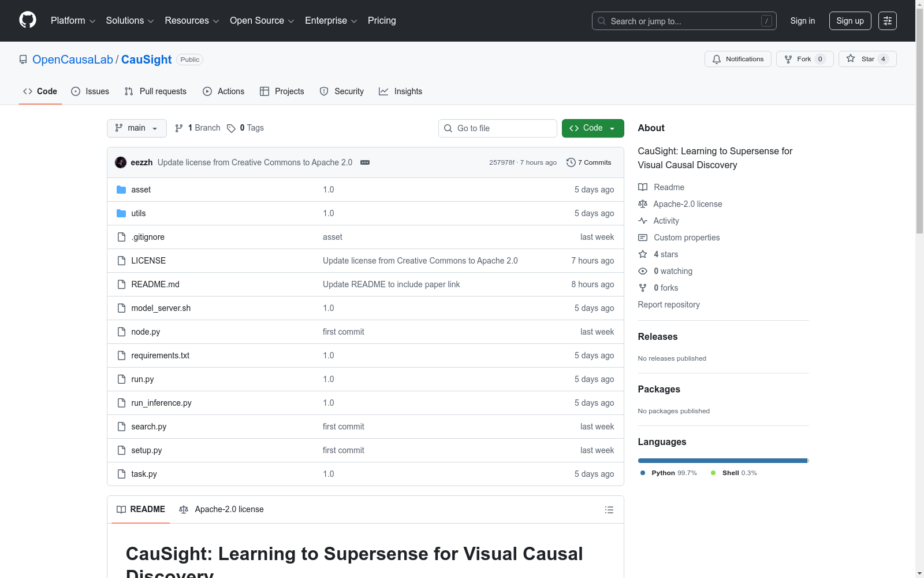The width and height of the screenshot is (924, 578).
Task: Select the Apache-2.0 license tab in viewer
Action: point(221,509)
